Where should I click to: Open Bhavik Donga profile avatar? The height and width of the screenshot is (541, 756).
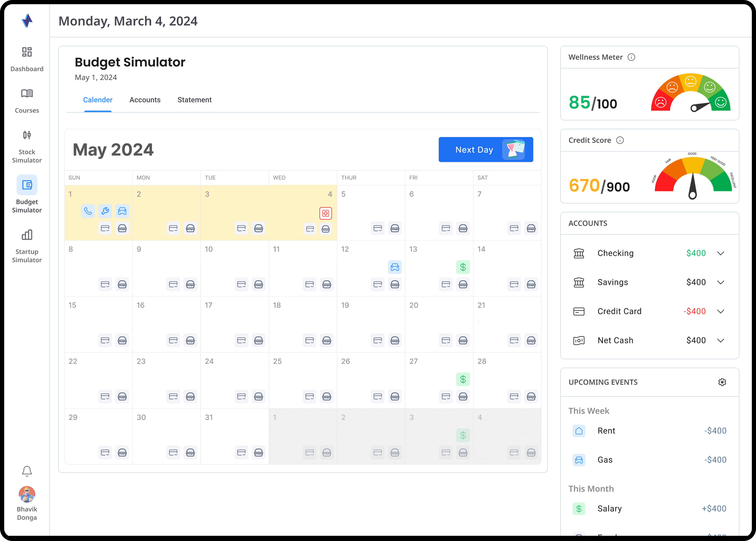27,494
